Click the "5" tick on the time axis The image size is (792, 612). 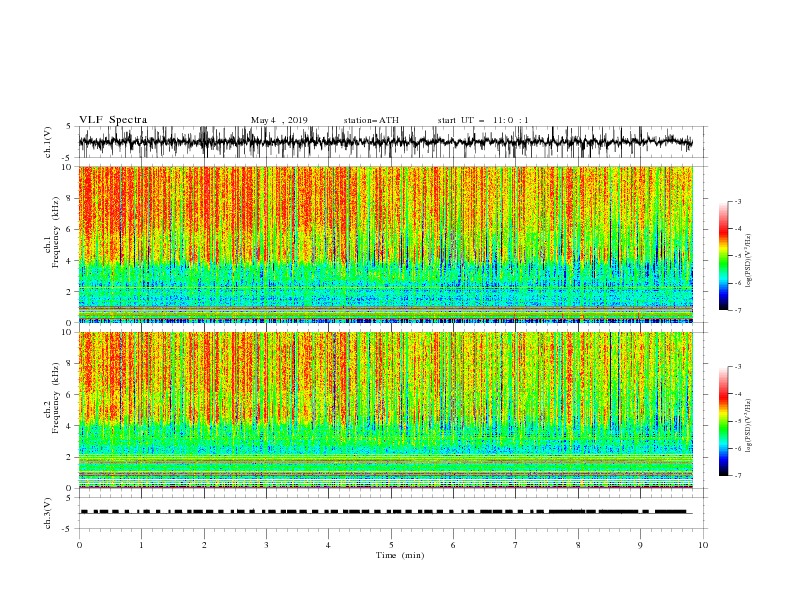point(391,545)
